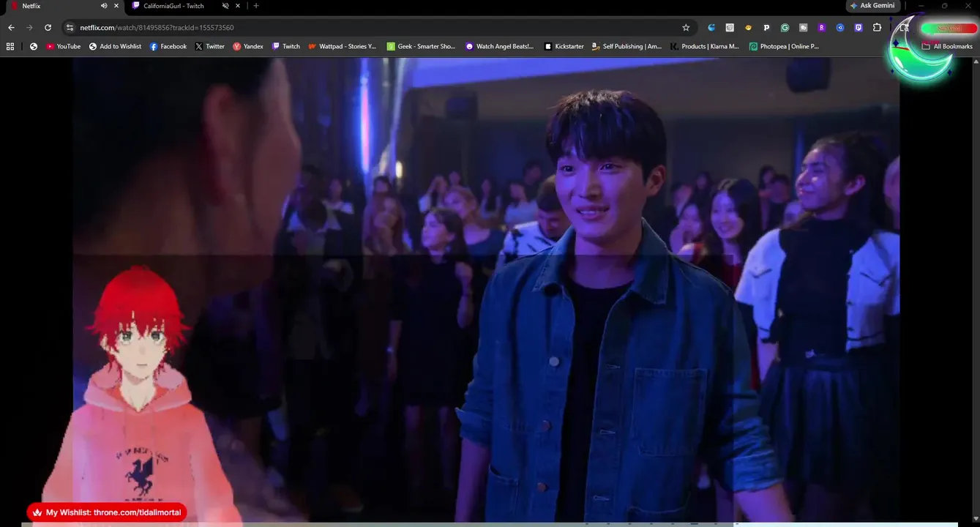Switch to the CaliforniaGurl - Twitch tab

[x=176, y=6]
